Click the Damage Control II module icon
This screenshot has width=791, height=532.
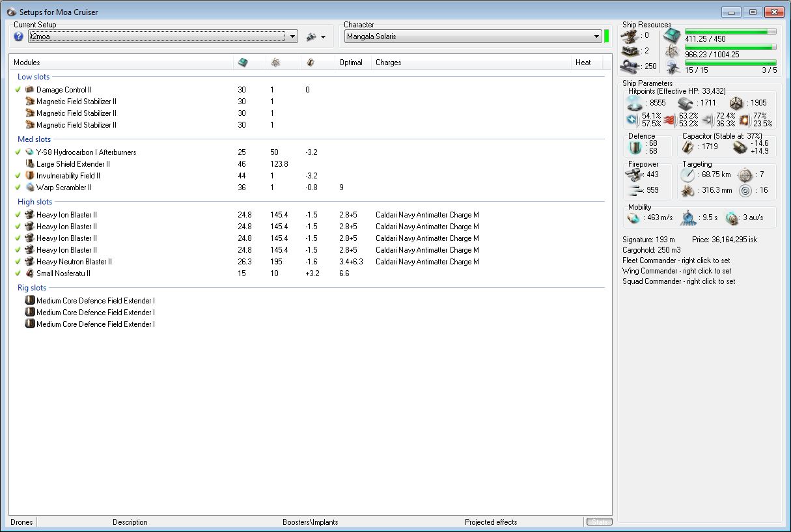coord(29,90)
